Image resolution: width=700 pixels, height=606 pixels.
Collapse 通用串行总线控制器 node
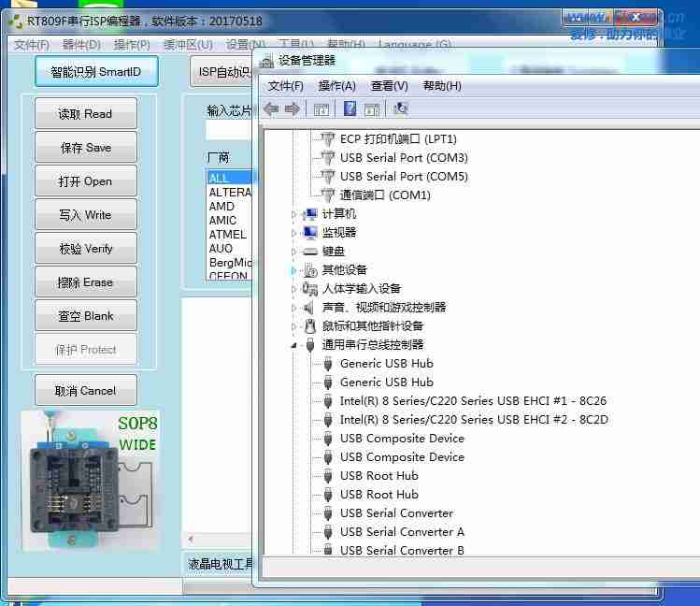(293, 345)
